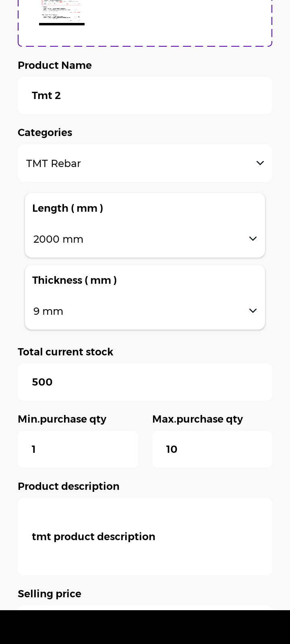The width and height of the screenshot is (290, 644).
Task: Click the Max.purchase qty label
Action: 198,419
